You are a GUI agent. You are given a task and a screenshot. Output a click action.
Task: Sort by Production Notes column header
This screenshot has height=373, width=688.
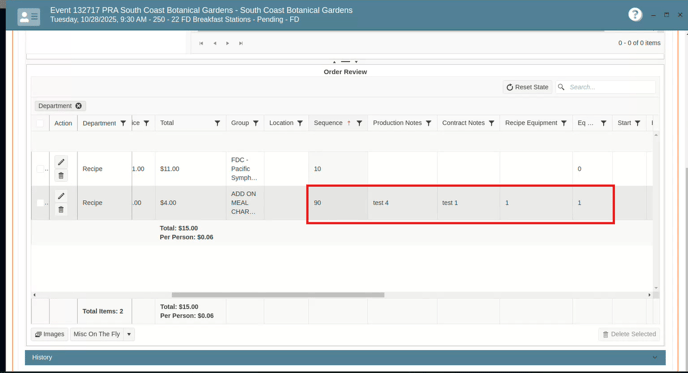397,123
